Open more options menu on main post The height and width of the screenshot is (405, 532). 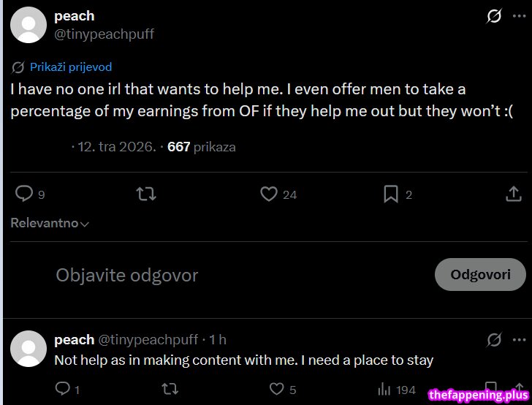[519, 16]
